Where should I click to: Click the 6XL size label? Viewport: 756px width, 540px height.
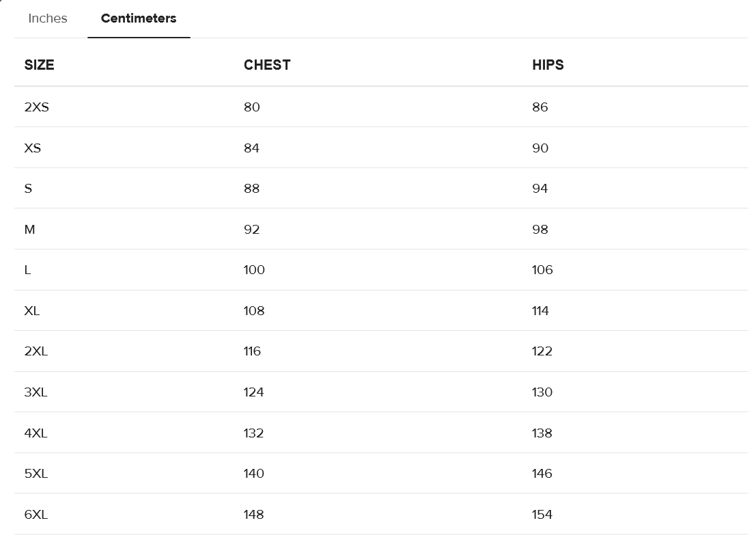pyautogui.click(x=36, y=515)
